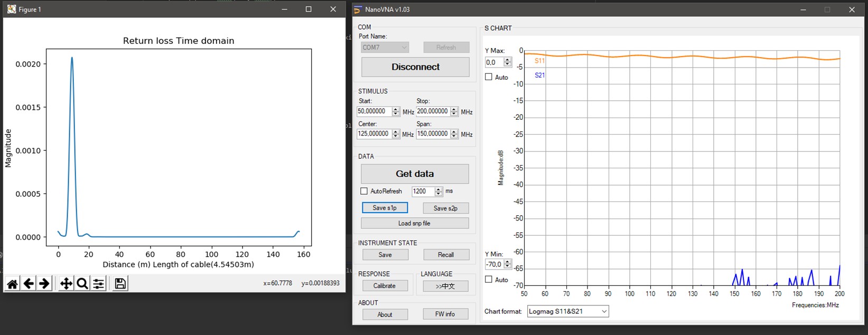Click the NanoVNA title bar app icon
Screen dimensions: 868x335
point(358,9)
